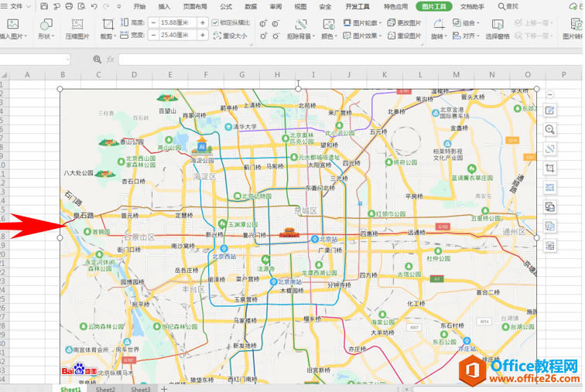
Task: Click the Search (查找) button
Action: 508,6
